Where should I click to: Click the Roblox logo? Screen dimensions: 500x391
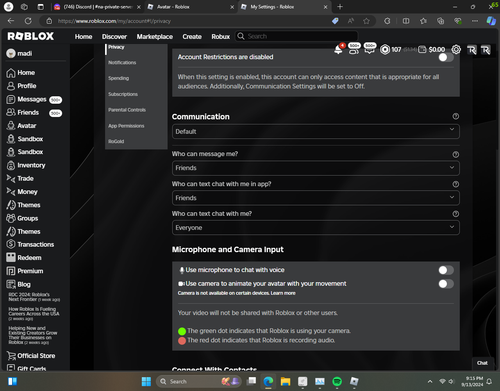coord(31,36)
